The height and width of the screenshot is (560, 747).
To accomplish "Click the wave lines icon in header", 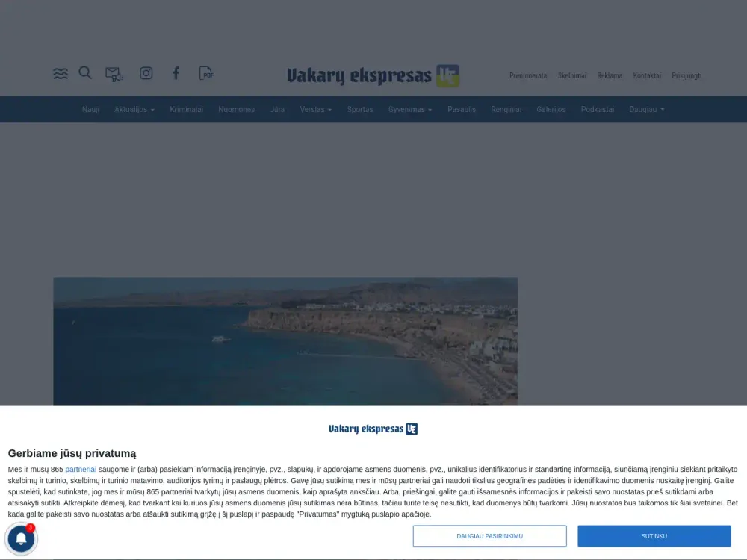I will pos(60,72).
